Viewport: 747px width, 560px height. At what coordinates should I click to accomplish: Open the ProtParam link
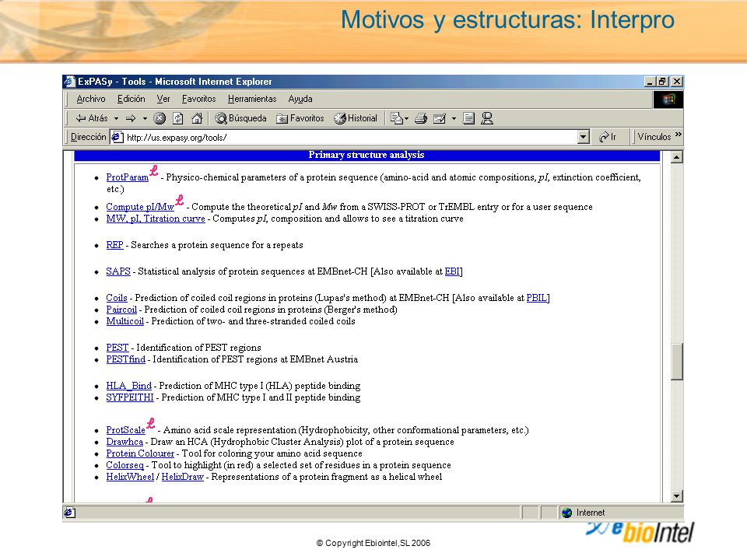tap(127, 177)
